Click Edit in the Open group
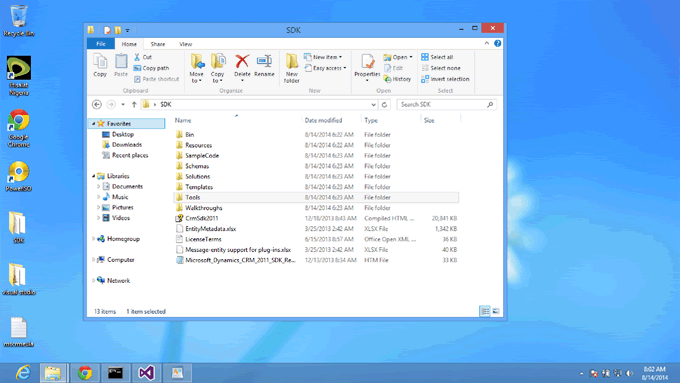The image size is (680, 383). tap(393, 68)
